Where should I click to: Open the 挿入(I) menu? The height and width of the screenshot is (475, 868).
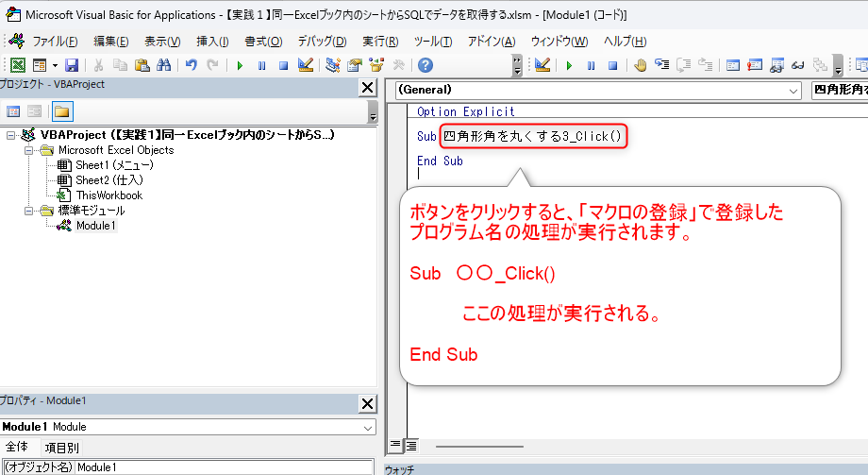pyautogui.click(x=212, y=42)
